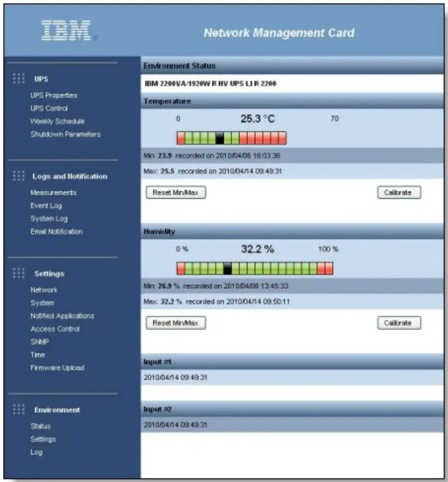Image resolution: width=448 pixels, height=482 pixels.
Task: Open the Environment Status link
Action: tap(41, 426)
